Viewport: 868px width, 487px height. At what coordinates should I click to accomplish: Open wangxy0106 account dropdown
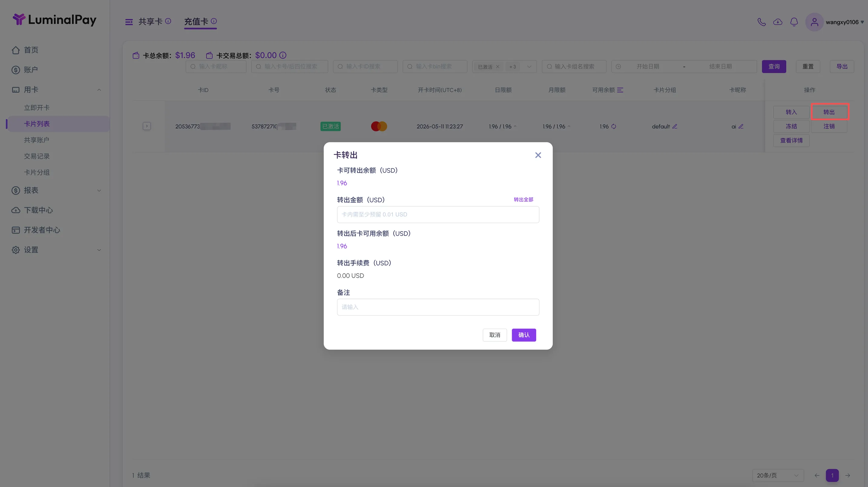pos(844,22)
